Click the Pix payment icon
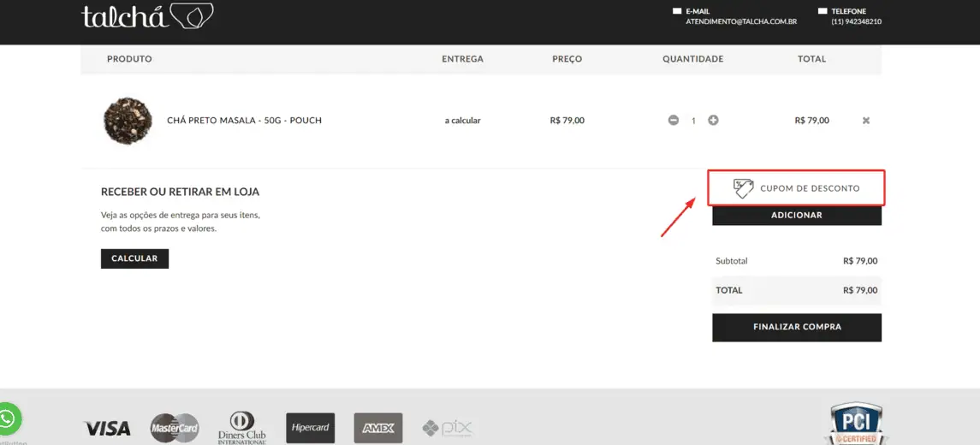Image resolution: width=980 pixels, height=445 pixels. pos(447,428)
